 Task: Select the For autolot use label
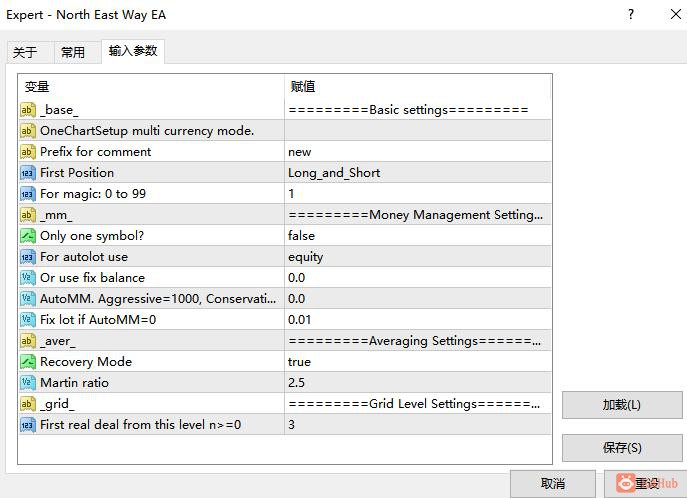pyautogui.click(x=84, y=257)
